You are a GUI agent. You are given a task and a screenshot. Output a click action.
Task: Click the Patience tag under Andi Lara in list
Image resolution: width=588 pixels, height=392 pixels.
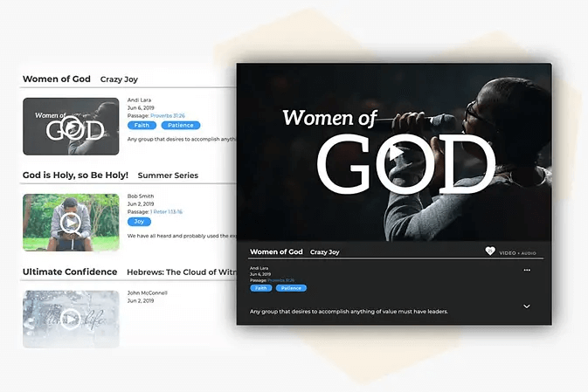coord(181,125)
